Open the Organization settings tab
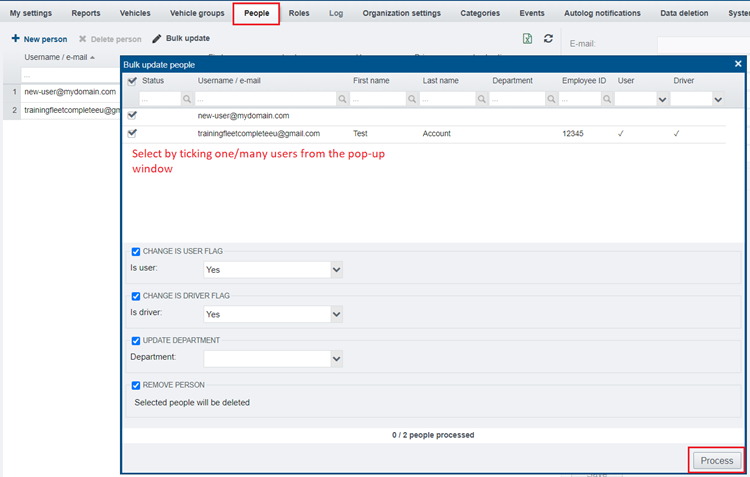 (401, 13)
